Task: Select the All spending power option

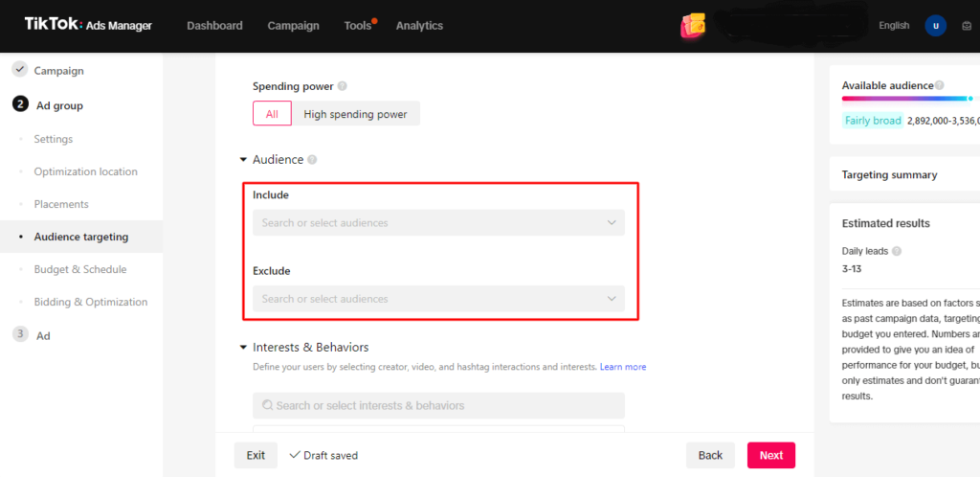Action: click(x=272, y=114)
